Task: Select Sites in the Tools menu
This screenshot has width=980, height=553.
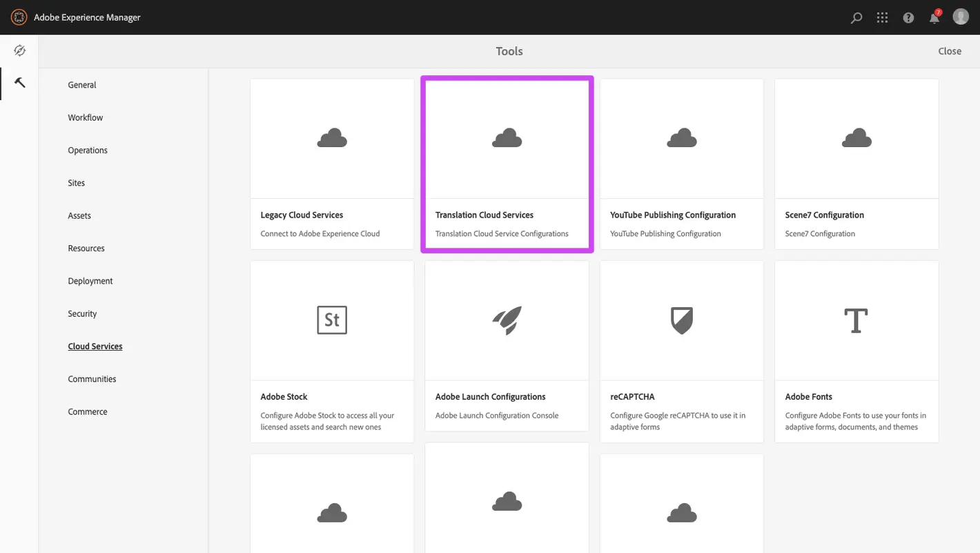Action: pyautogui.click(x=77, y=183)
